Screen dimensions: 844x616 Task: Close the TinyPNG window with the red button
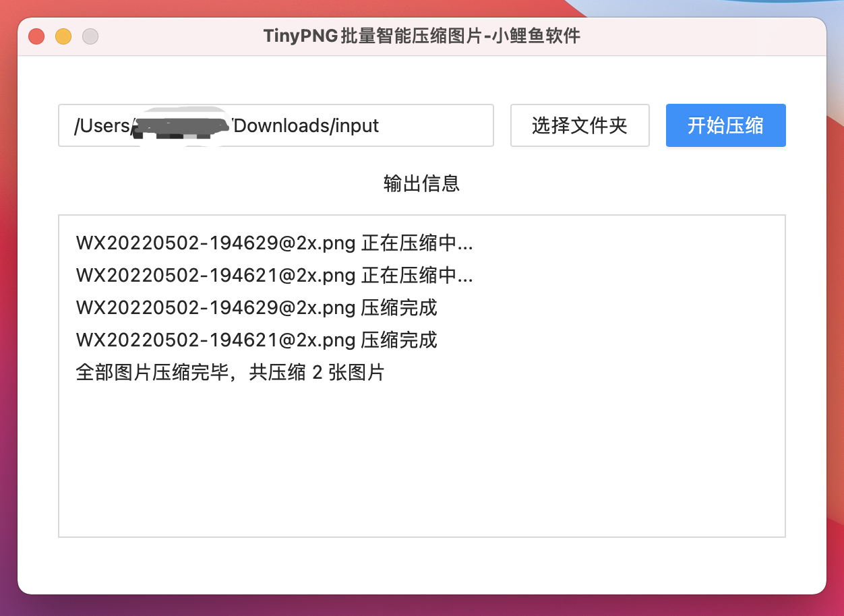pyautogui.click(x=36, y=36)
